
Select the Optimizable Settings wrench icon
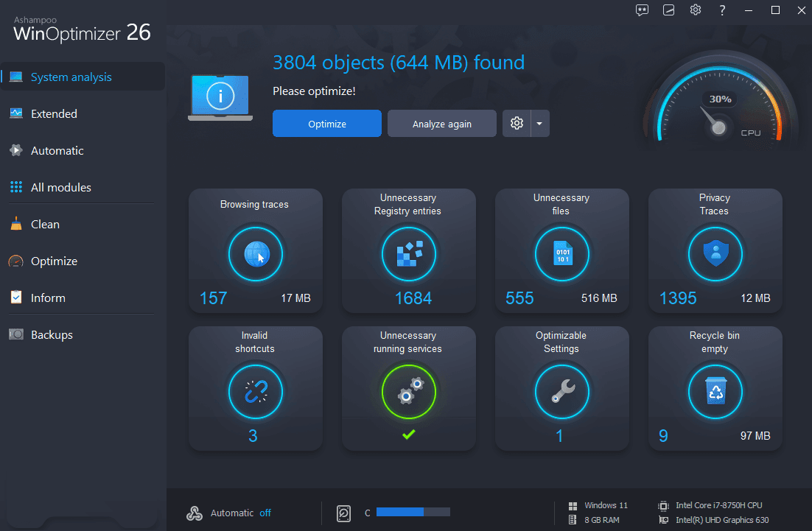point(561,391)
